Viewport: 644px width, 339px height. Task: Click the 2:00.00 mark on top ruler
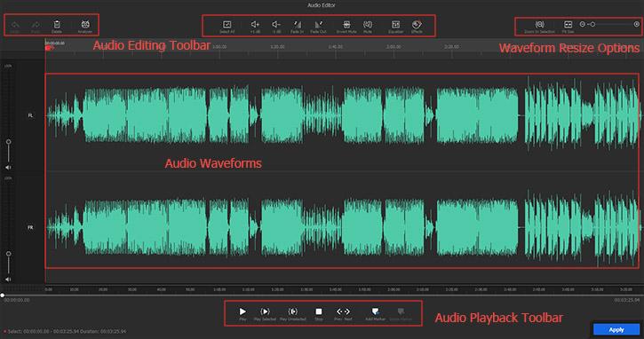394,47
